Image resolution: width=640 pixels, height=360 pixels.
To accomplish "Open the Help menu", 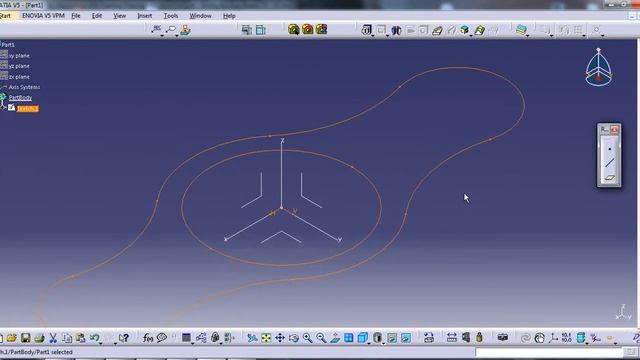I will click(229, 16).
